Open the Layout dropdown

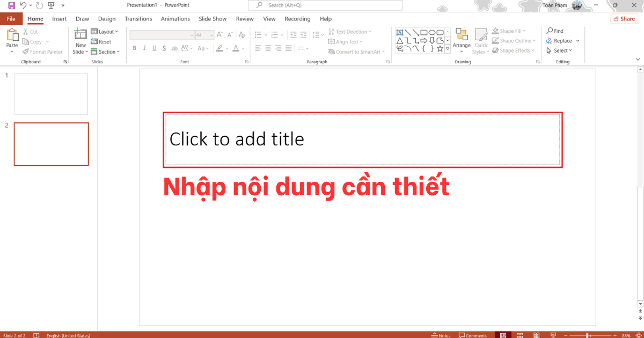pyautogui.click(x=105, y=31)
